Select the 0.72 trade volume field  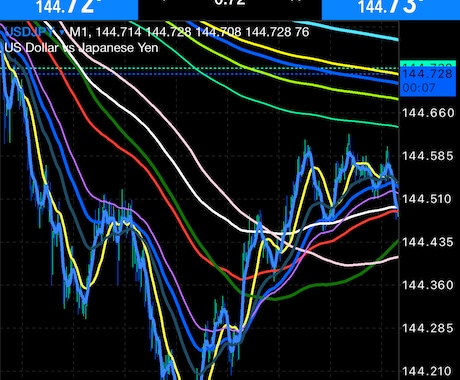230,4
